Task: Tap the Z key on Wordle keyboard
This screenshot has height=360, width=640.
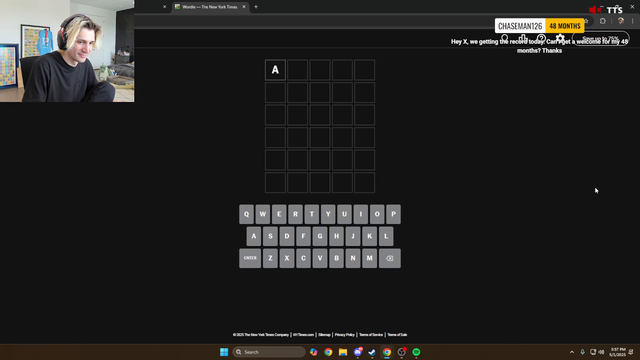Action: 270,258
